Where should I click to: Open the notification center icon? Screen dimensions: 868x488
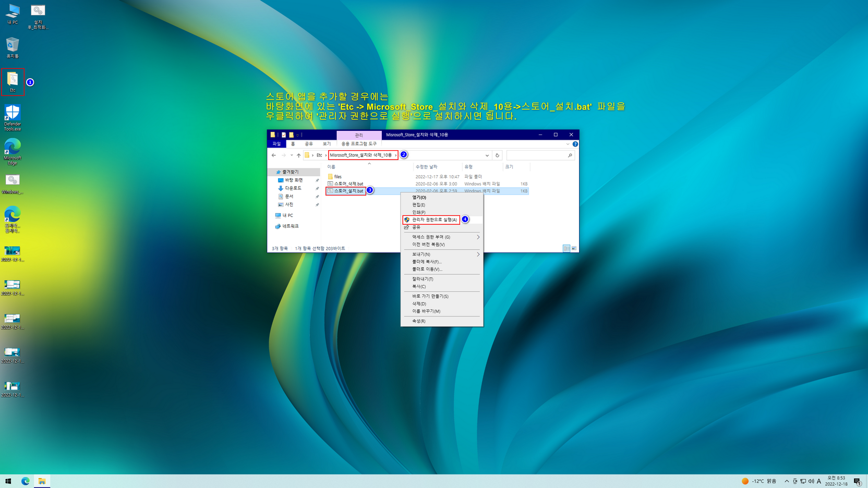[858, 481]
